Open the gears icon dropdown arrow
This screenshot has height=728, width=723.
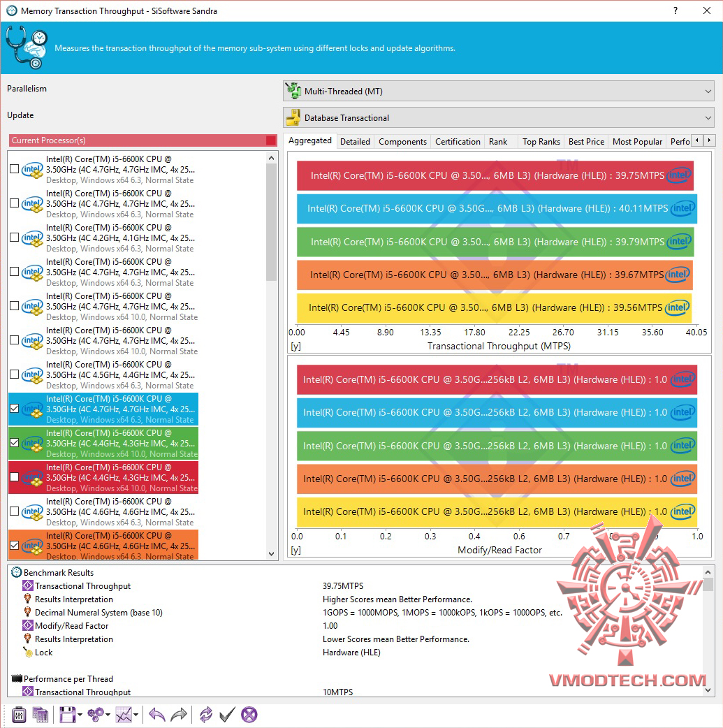tap(108, 715)
